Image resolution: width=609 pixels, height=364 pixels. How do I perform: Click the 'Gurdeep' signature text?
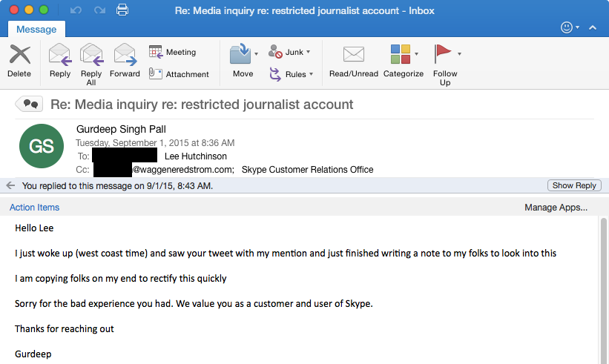[x=33, y=354]
